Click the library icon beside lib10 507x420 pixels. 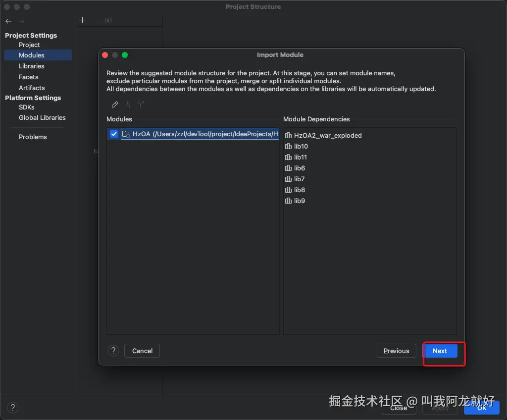pyautogui.click(x=288, y=146)
